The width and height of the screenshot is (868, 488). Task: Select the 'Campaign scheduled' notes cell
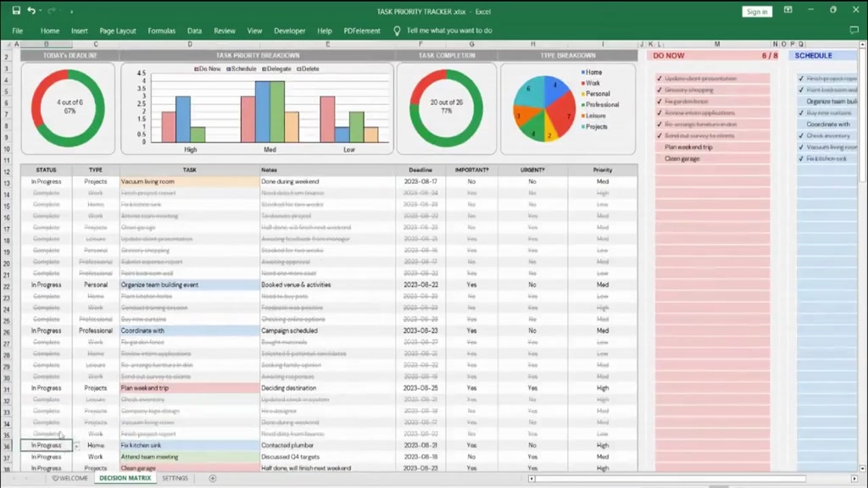click(328, 331)
